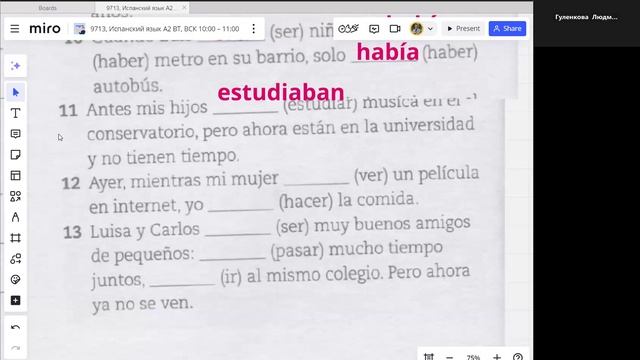Choose the Text tool
Screen dimensions: 640x360
click(x=16, y=113)
